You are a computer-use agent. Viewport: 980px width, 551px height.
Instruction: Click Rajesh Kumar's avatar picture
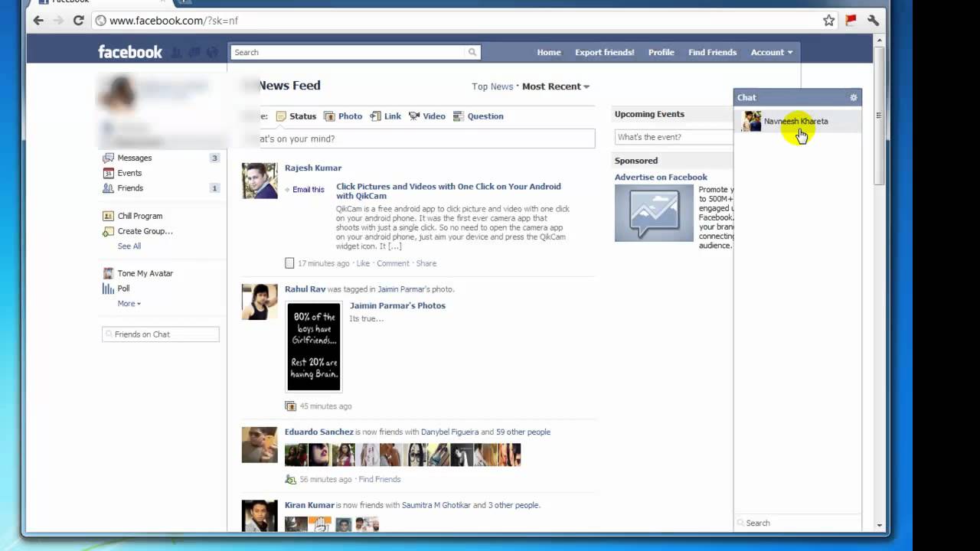260,181
